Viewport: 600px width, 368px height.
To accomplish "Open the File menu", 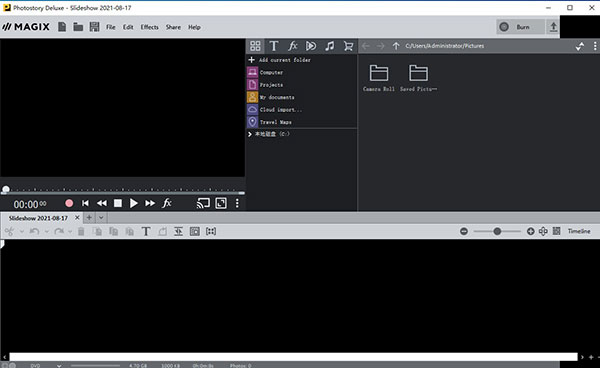I will [x=111, y=27].
